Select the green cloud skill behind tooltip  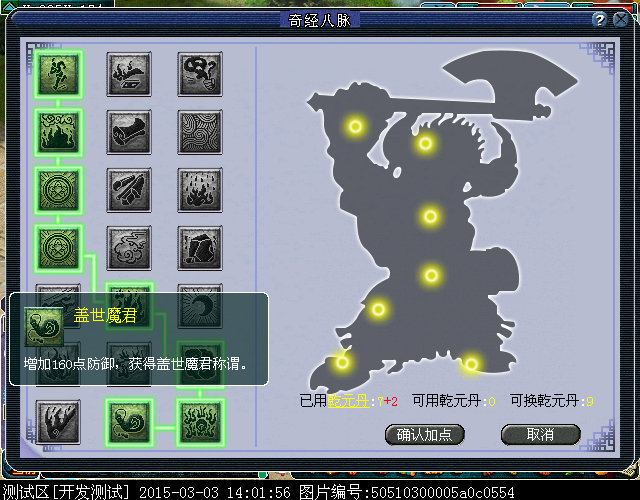point(200,364)
